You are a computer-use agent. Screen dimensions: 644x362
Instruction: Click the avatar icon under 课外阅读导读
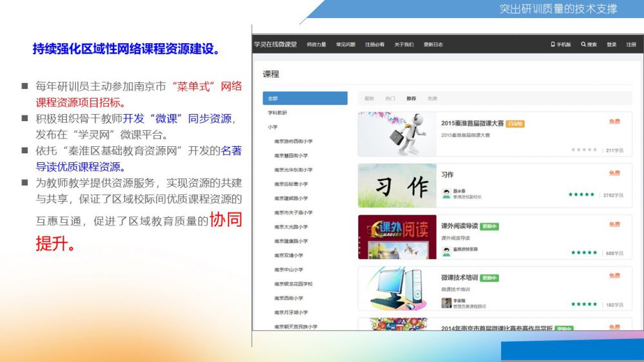pos(446,249)
